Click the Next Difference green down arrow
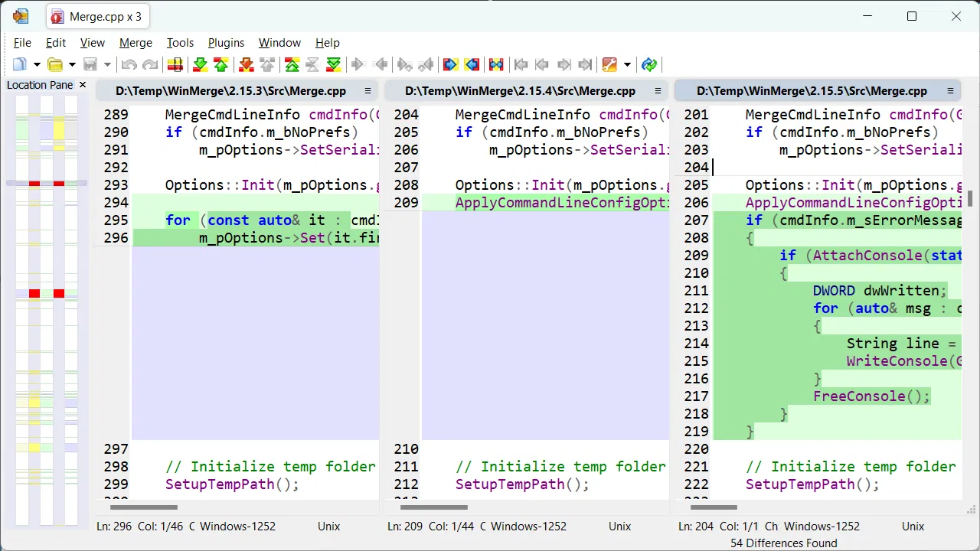980x551 pixels. coord(200,65)
